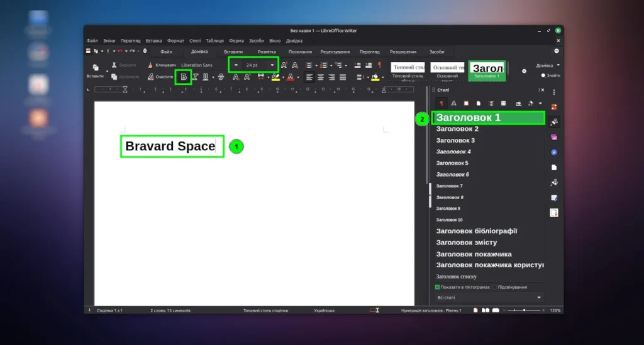Click red font color swatch button
This screenshot has height=345, width=644.
(x=291, y=77)
